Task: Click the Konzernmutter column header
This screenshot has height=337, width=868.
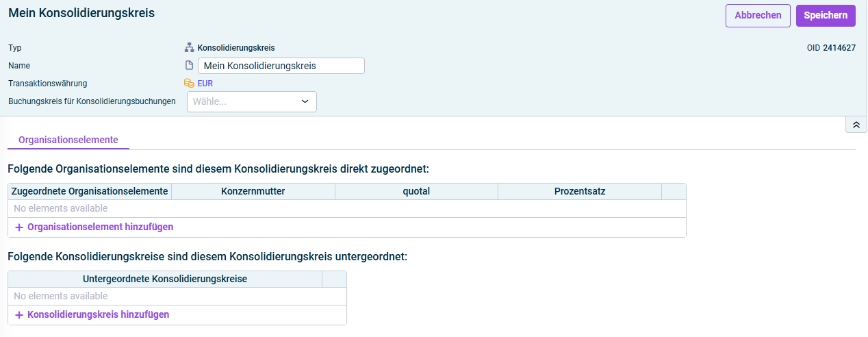Action: point(253,192)
